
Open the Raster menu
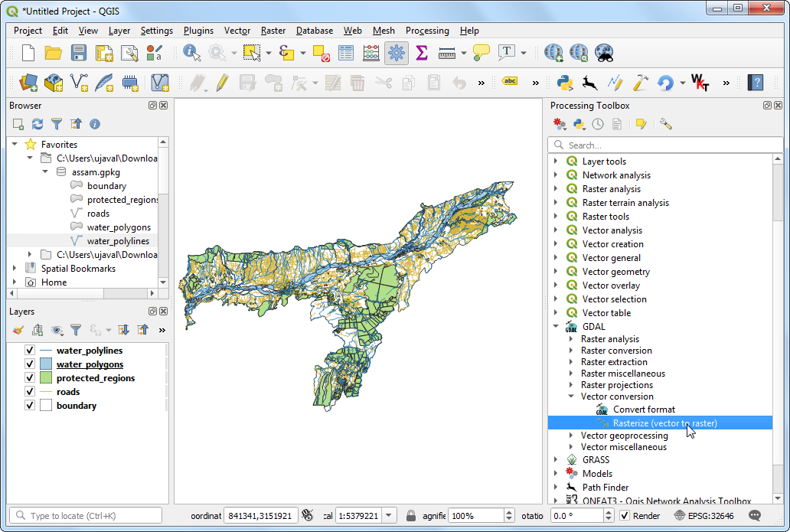tap(273, 31)
